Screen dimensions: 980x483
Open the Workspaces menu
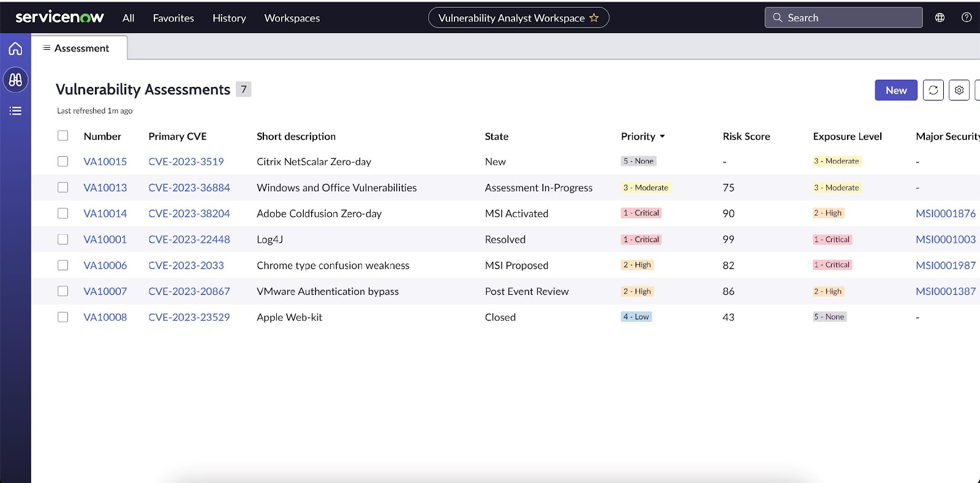pos(292,18)
